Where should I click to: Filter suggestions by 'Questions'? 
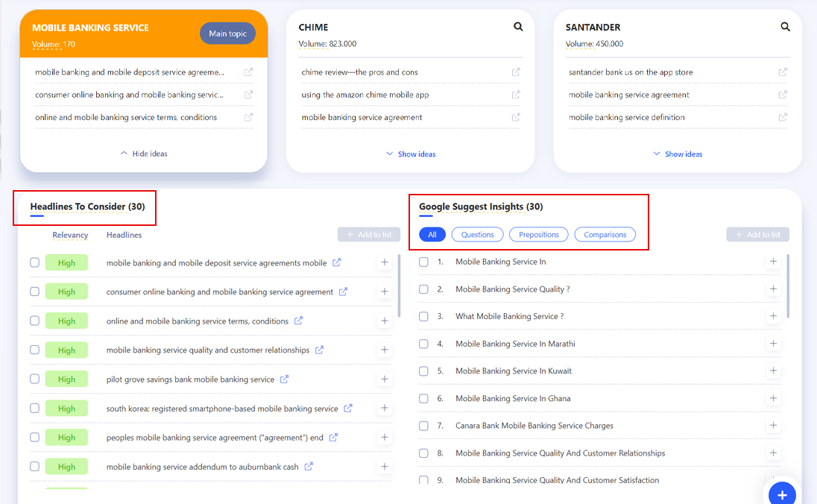pyautogui.click(x=477, y=235)
